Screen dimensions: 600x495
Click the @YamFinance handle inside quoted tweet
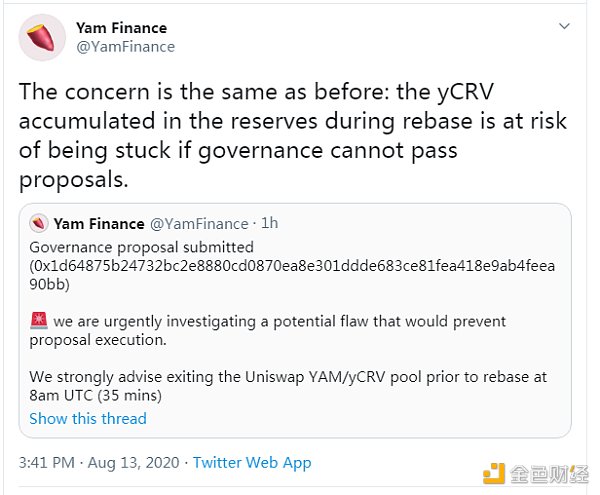click(x=199, y=224)
